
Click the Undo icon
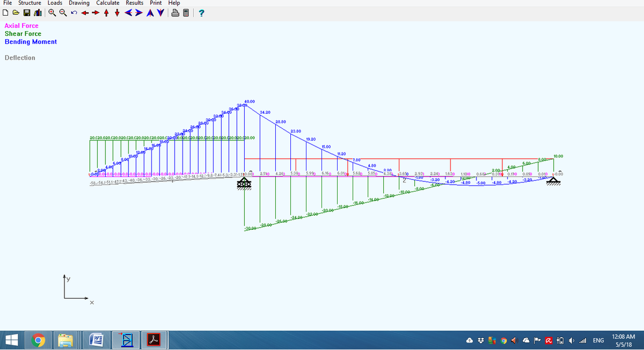click(74, 13)
